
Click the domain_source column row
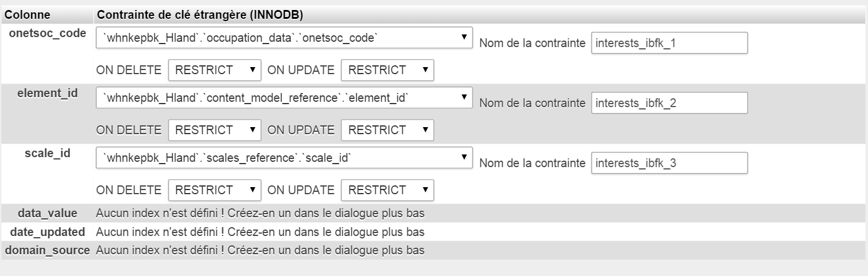(x=434, y=250)
